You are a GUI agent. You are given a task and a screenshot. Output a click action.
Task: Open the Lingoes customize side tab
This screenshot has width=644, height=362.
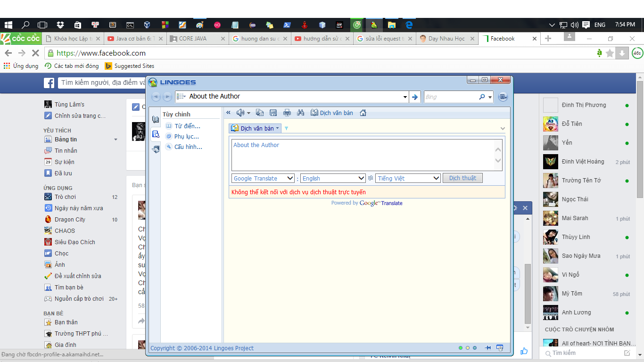coord(156,134)
